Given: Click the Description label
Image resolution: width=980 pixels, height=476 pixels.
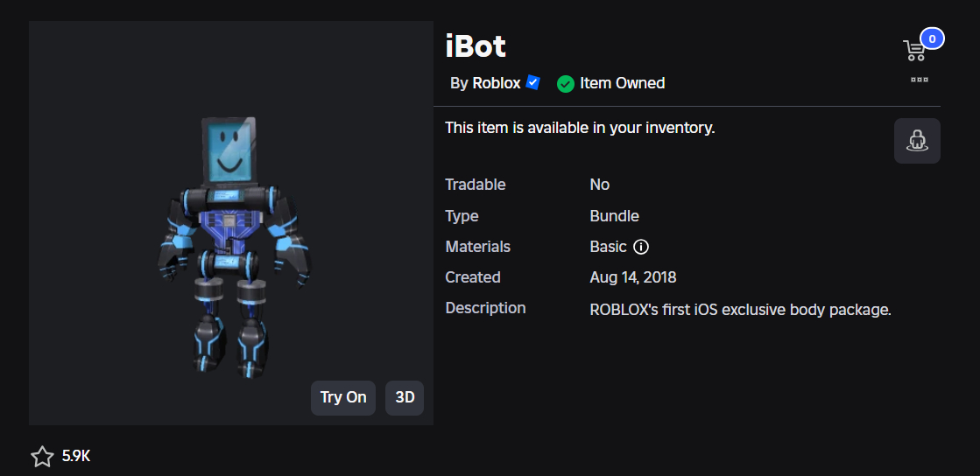Looking at the screenshot, I should (486, 308).
